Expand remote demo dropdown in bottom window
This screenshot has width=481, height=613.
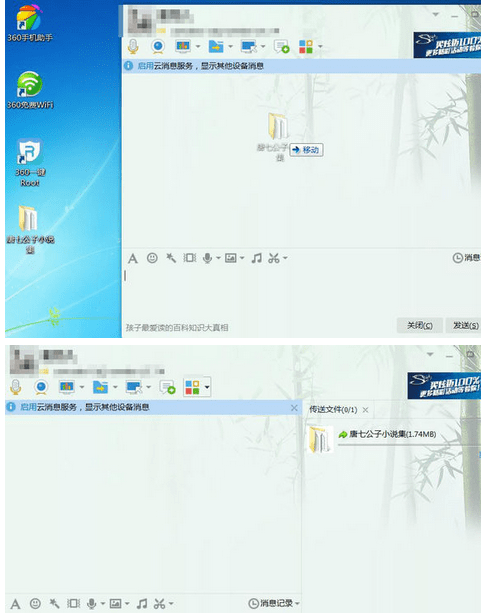click(x=82, y=387)
